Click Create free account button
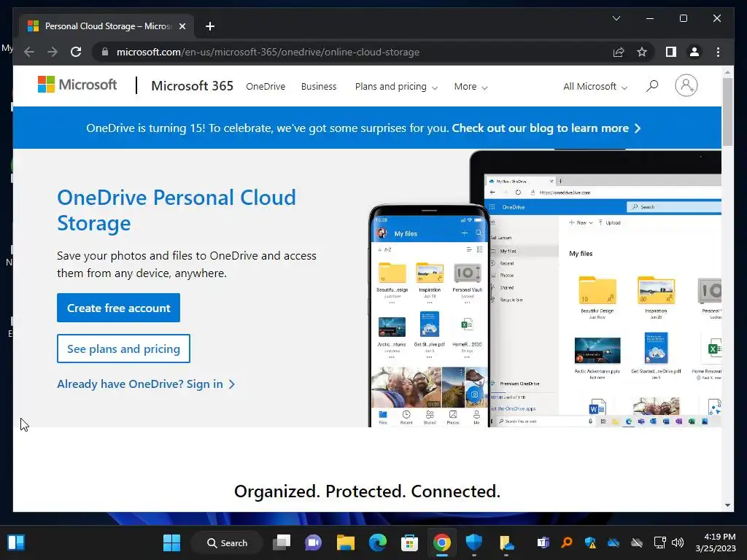This screenshot has height=560, width=747. pyautogui.click(x=119, y=308)
